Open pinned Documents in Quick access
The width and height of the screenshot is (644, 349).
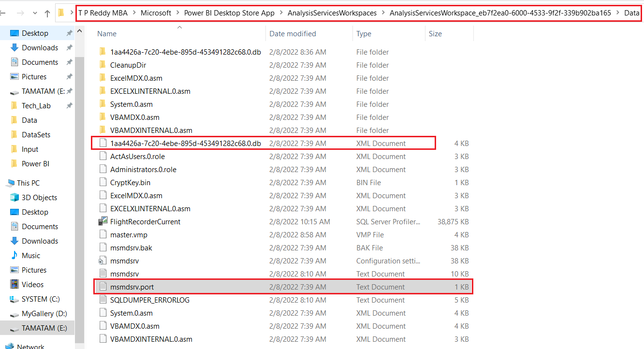point(40,62)
